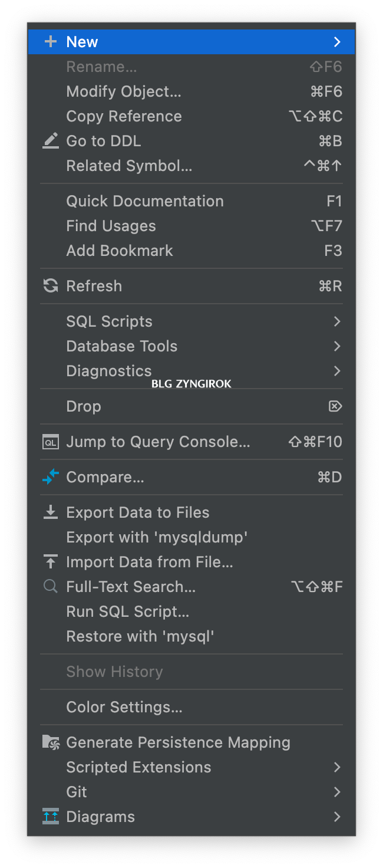Click the Export Data download icon

[x=51, y=512]
